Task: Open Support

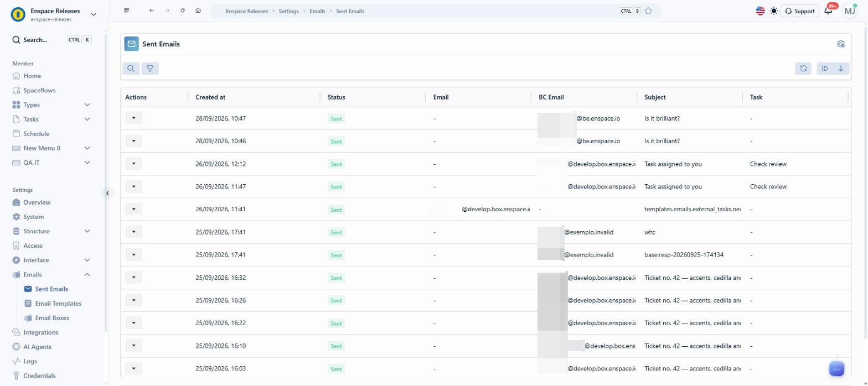Action: 800,11
